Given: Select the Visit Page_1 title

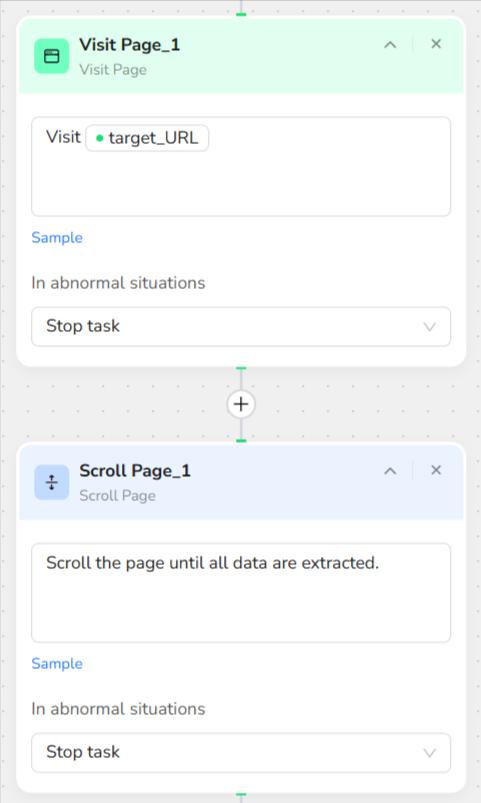Looking at the screenshot, I should coord(130,45).
